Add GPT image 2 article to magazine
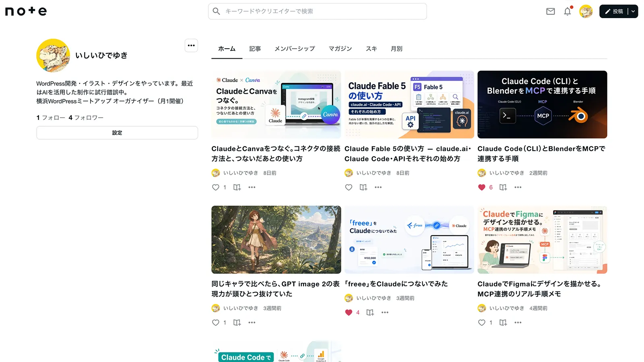644x362 pixels. point(237,322)
